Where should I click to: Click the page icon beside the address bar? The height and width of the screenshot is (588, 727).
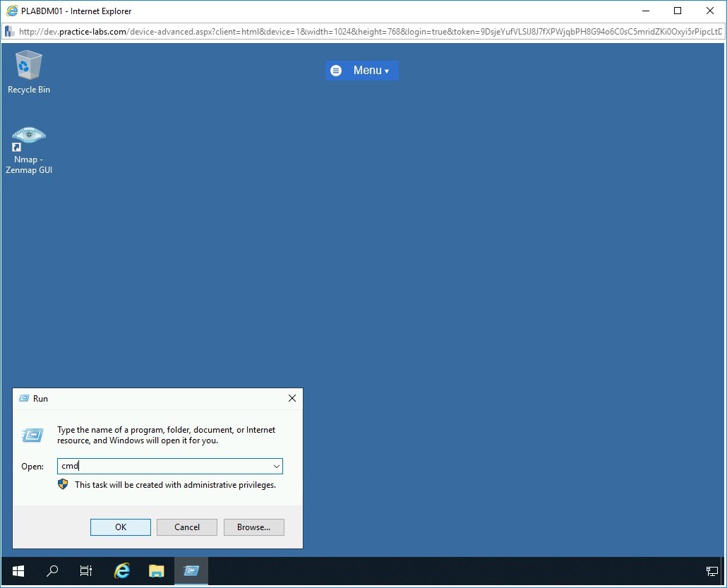[x=9, y=31]
